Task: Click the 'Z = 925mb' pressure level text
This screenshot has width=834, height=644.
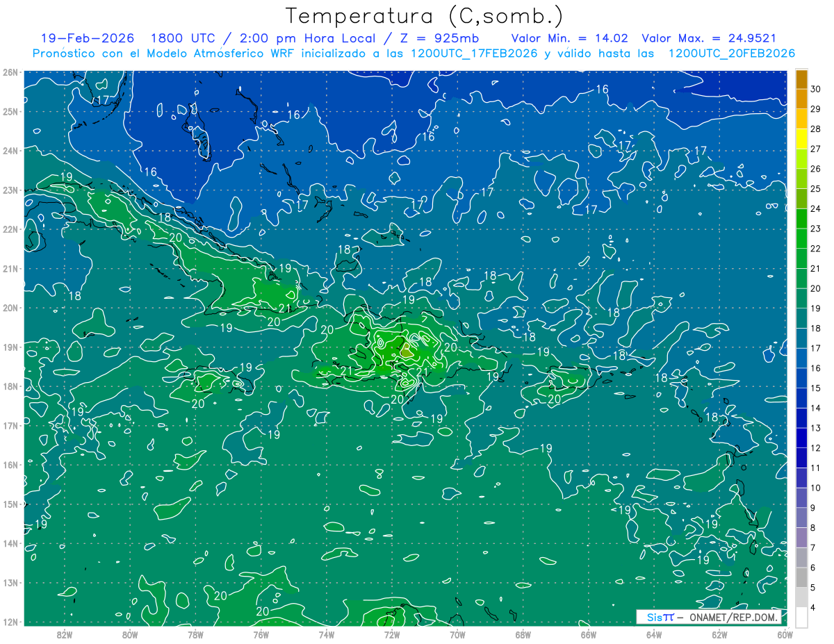Action: pyautogui.click(x=439, y=38)
